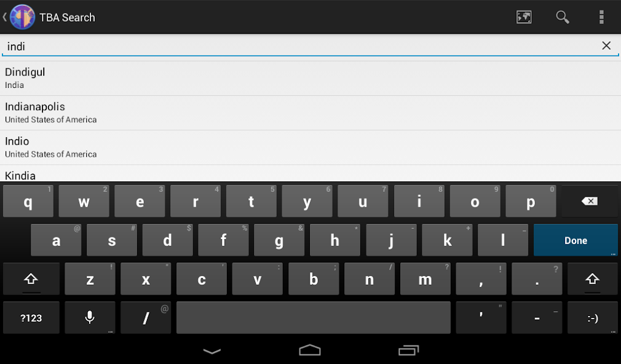Viewport: 621px width, 364px height.
Task: Tap the magnifier search icon in action bar
Action: coord(563,17)
